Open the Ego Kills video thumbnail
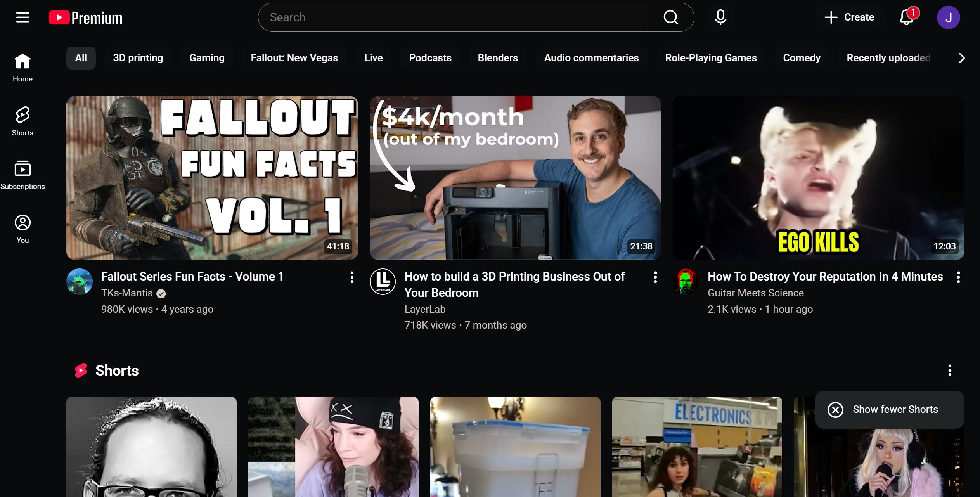The image size is (980, 497). click(x=818, y=178)
